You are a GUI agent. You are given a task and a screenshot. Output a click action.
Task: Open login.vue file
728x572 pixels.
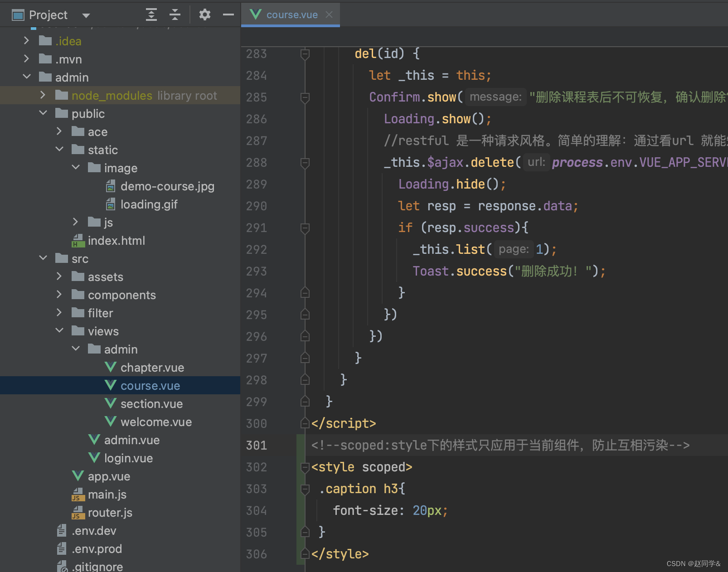pos(128,458)
